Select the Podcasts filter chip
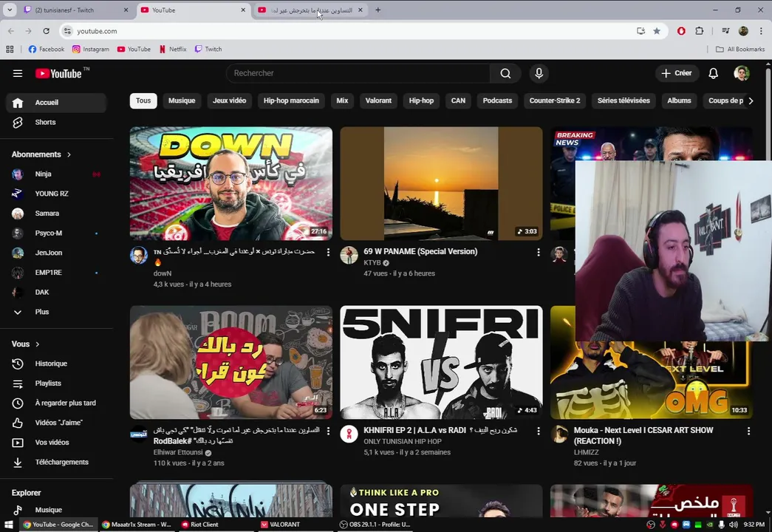The height and width of the screenshot is (532, 772). pos(497,100)
